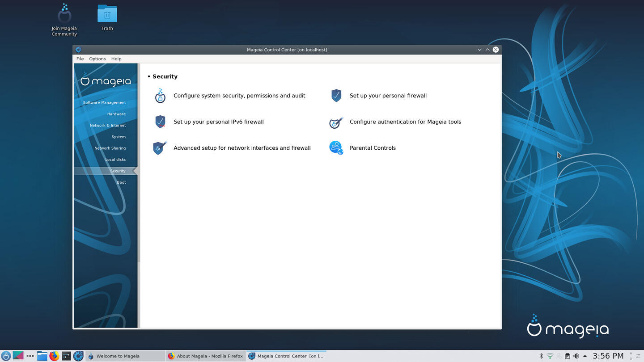Switch to Local disks section
Screen dimensions: 644x362
(x=115, y=160)
